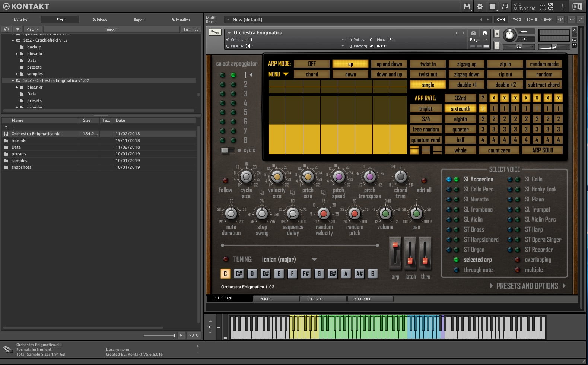Click the copy icon after velocity size
The width and height of the screenshot is (588, 365).
coord(292,193)
